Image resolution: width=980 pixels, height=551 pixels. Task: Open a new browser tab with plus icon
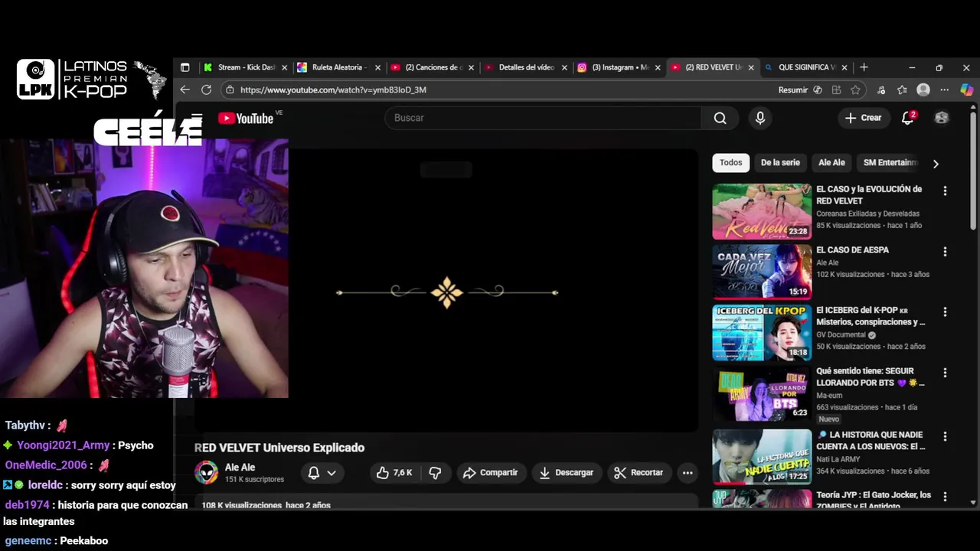coord(864,67)
